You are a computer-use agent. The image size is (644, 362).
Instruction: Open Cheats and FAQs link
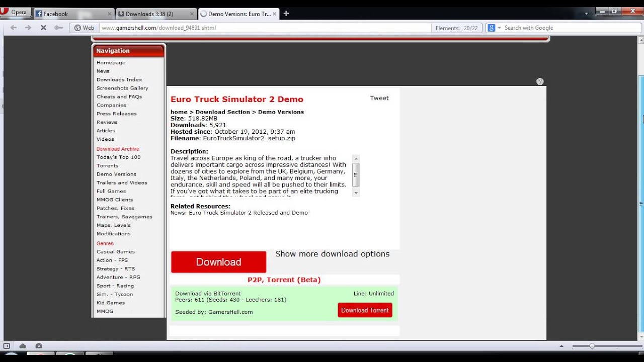(x=119, y=97)
